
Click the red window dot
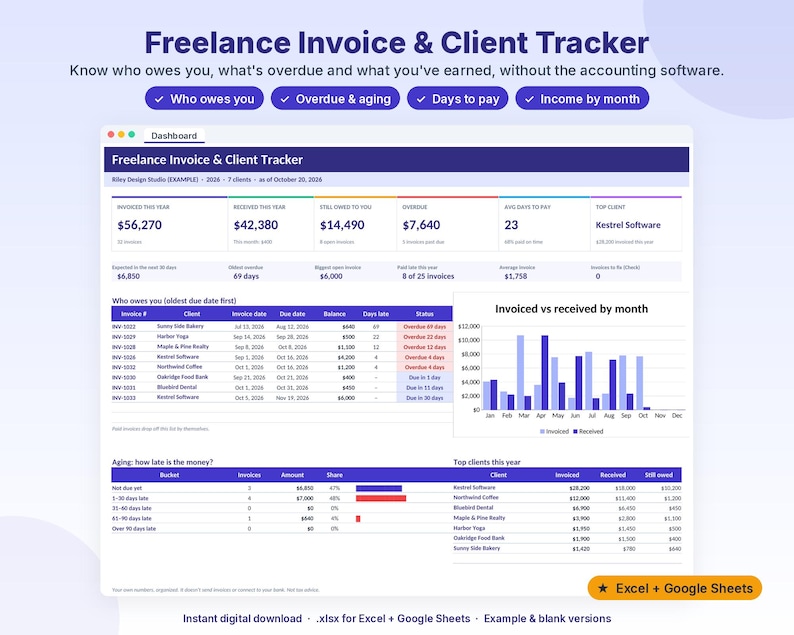point(111,134)
